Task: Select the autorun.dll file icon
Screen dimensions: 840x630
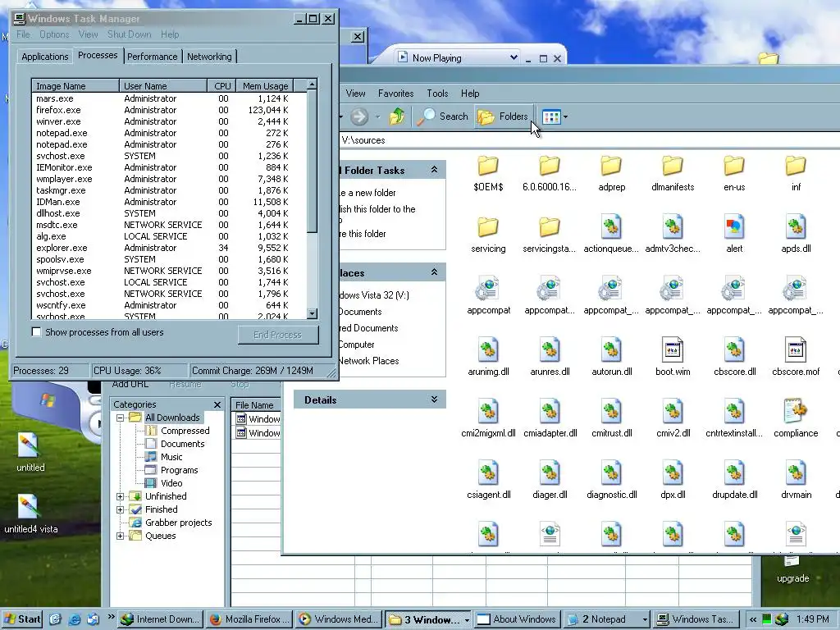Action: coord(611,350)
